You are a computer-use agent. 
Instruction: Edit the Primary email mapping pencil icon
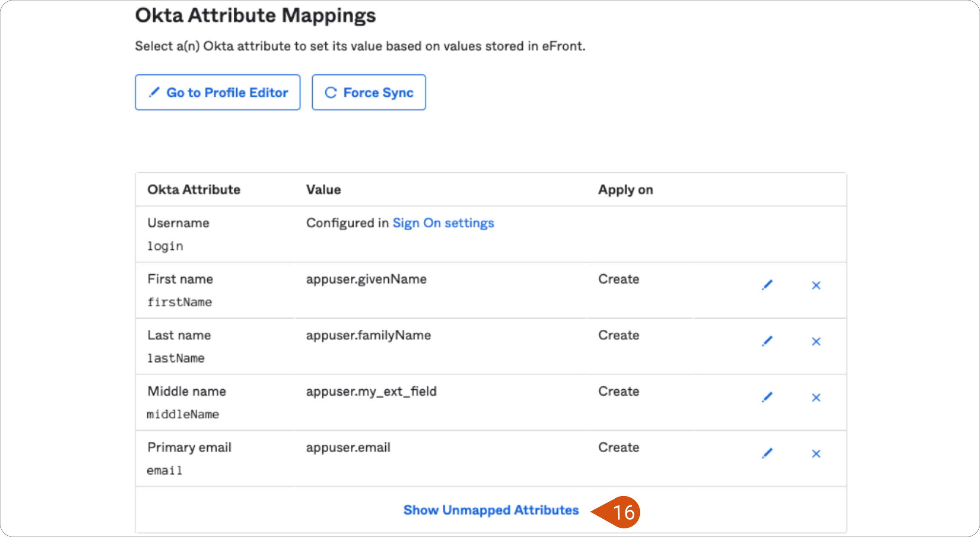pos(767,454)
